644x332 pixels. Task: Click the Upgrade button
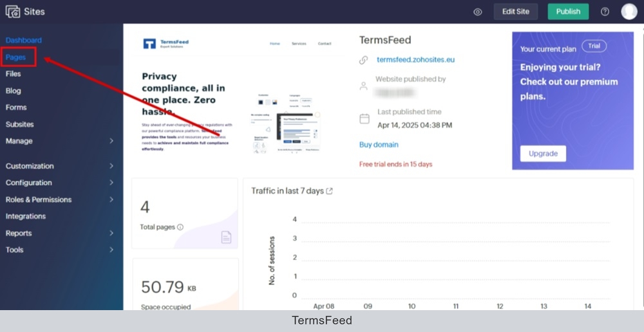tap(543, 154)
